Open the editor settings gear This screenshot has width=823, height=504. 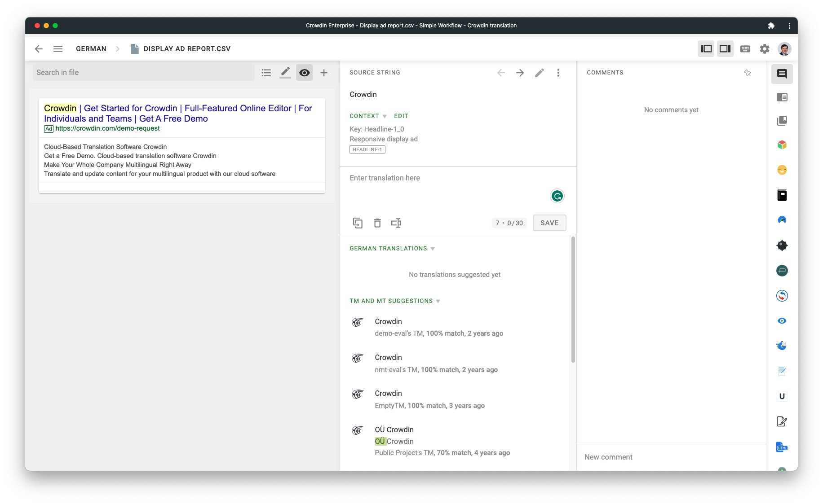click(765, 49)
